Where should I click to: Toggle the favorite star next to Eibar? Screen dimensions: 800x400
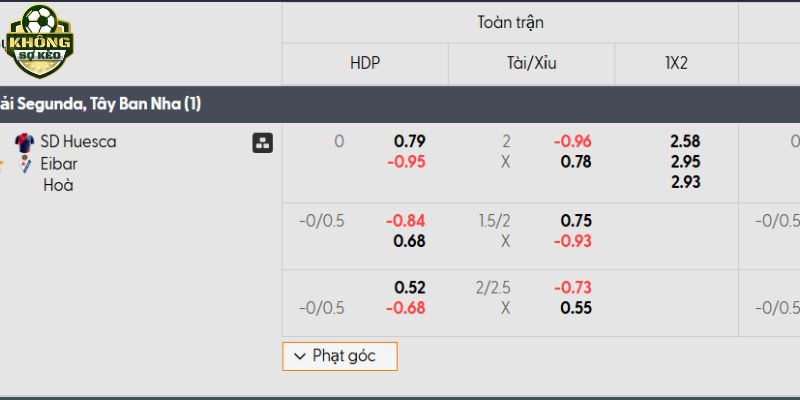coord(2,164)
